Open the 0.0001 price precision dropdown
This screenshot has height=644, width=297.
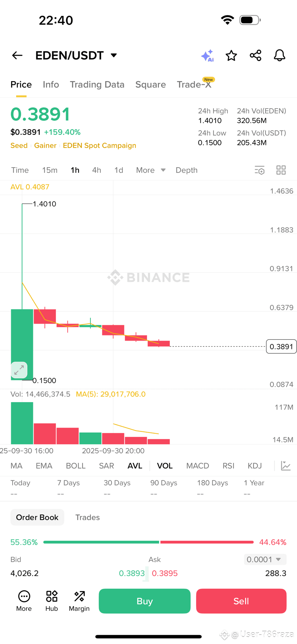click(x=265, y=559)
